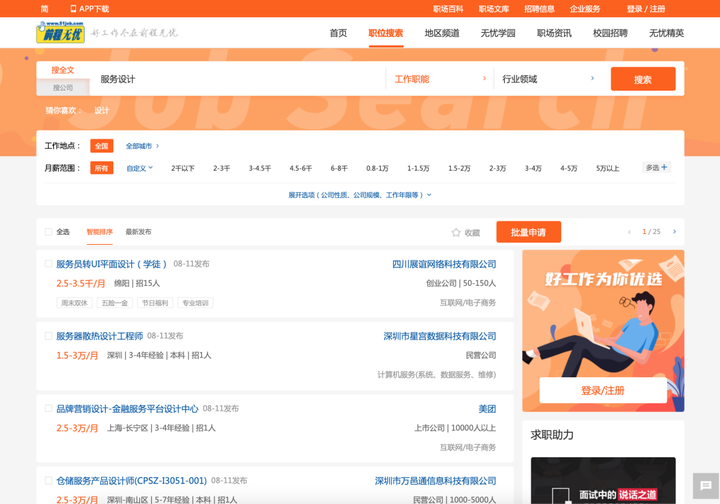Filter salary 1-1.5万
Image resolution: width=720 pixels, height=504 pixels.
click(418, 168)
